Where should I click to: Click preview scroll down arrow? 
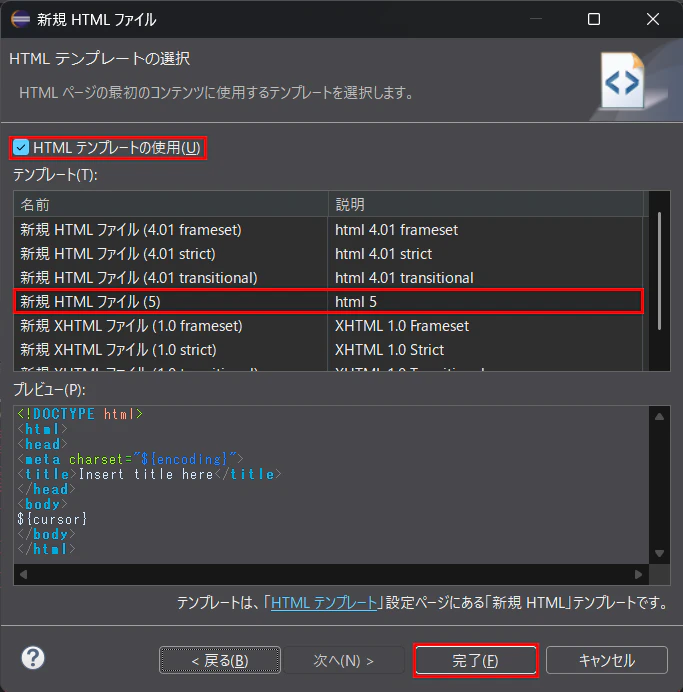[659, 553]
